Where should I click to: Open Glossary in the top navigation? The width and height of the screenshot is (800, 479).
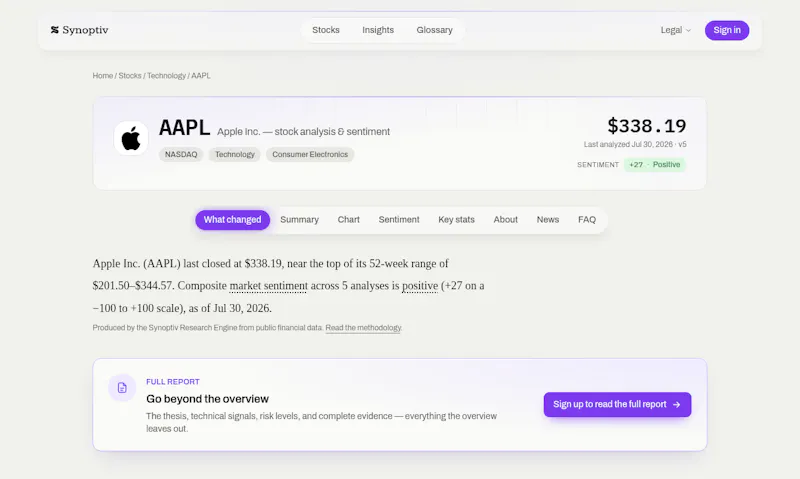434,30
